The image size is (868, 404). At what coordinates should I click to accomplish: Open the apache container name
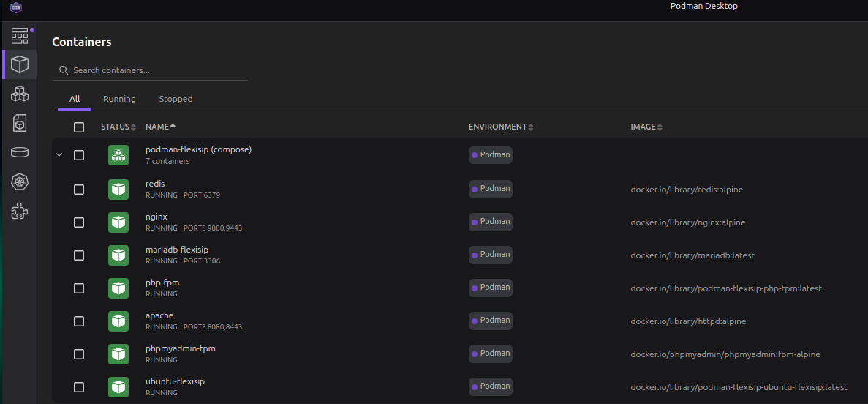point(159,315)
